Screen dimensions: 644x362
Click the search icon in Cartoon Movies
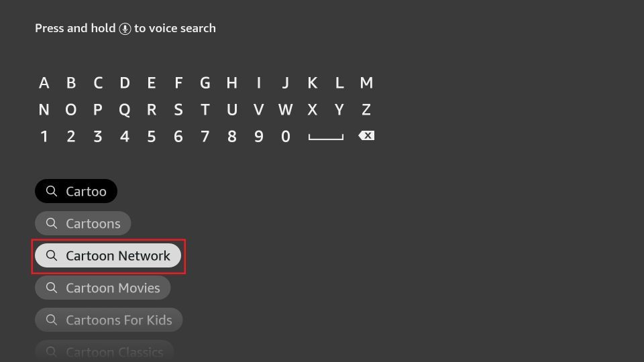(52, 288)
